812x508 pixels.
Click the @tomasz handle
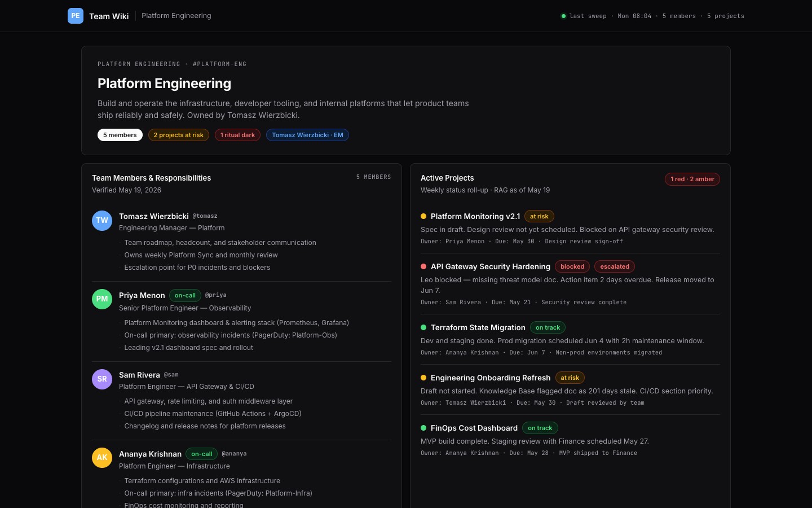pyautogui.click(x=205, y=216)
